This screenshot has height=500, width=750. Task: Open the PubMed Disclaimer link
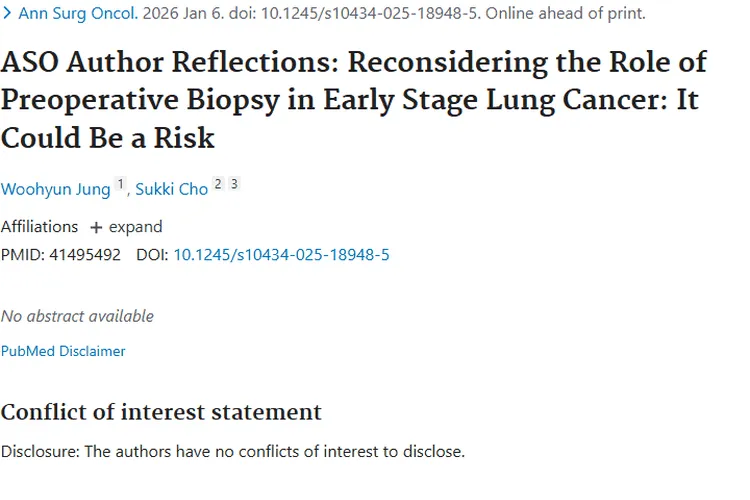click(x=63, y=351)
